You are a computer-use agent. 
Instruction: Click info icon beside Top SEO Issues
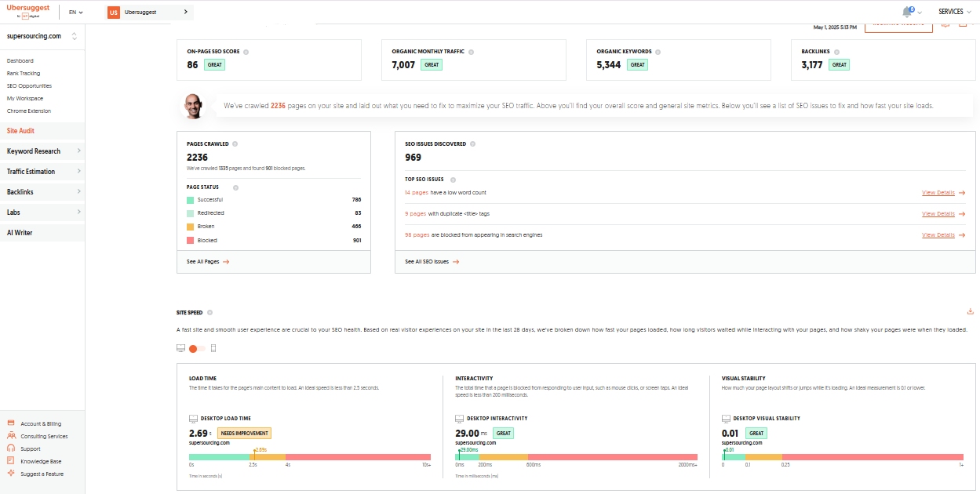point(453,180)
